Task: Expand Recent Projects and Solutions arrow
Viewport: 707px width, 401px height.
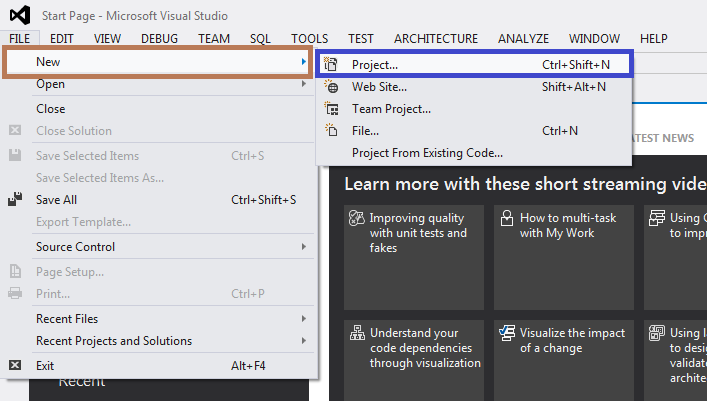Action: 304,341
